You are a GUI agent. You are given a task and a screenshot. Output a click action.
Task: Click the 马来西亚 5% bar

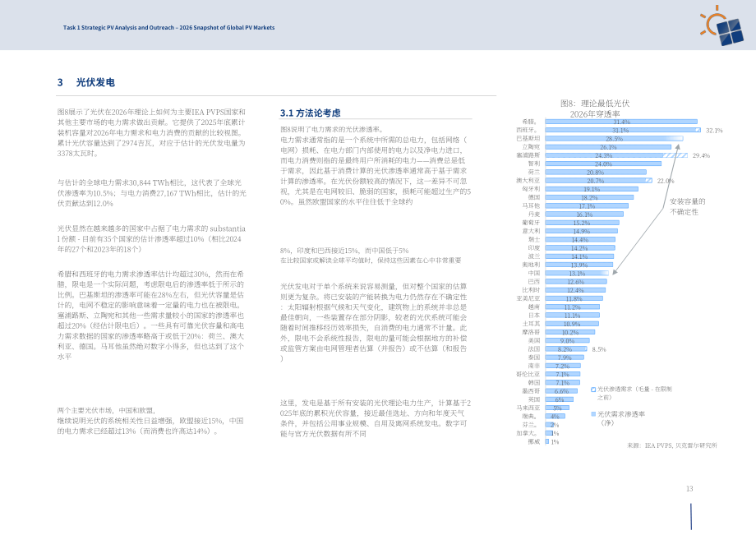(x=557, y=408)
